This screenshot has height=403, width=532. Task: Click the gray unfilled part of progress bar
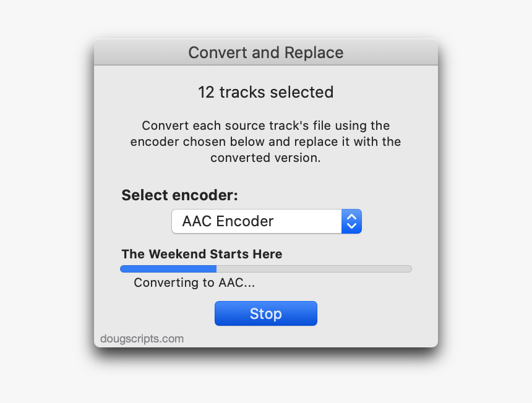(x=314, y=269)
